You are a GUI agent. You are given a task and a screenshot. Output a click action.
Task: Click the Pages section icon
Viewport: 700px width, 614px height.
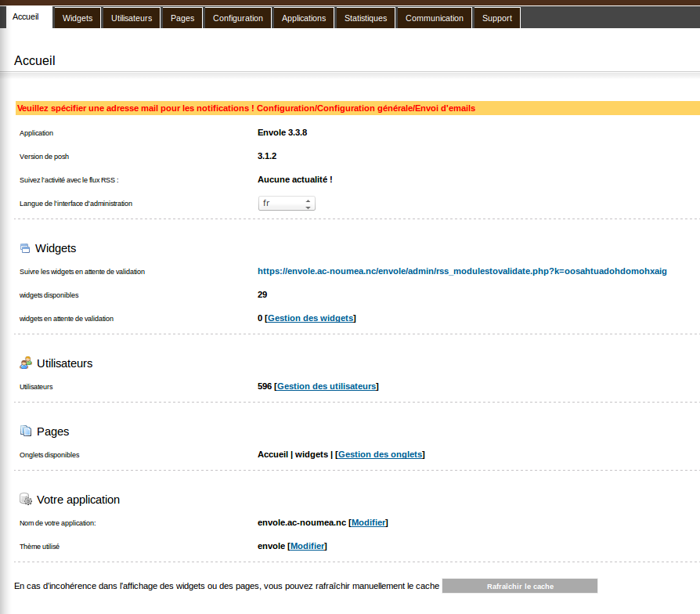point(25,432)
